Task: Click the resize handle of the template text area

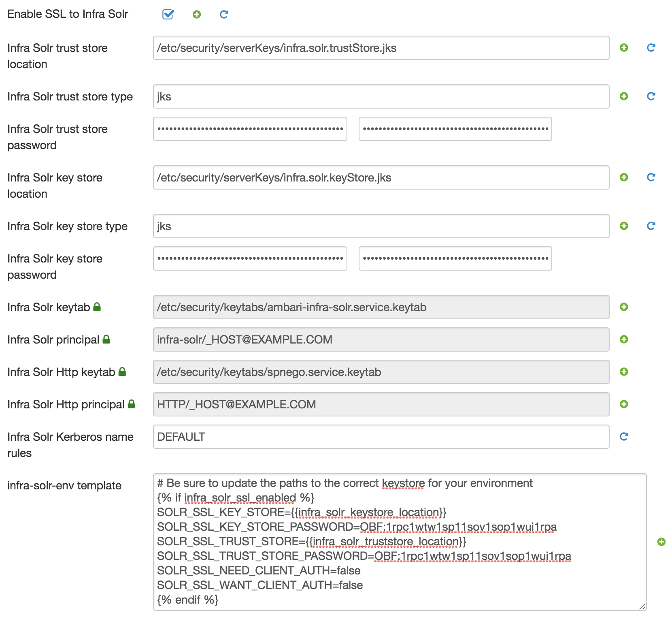Action: [642, 606]
